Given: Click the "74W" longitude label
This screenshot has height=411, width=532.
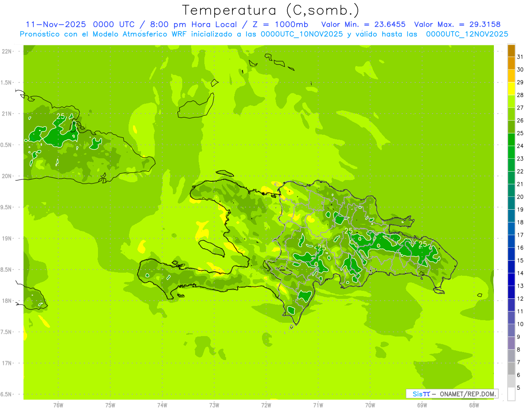Looking at the screenshot, I should [162, 405].
